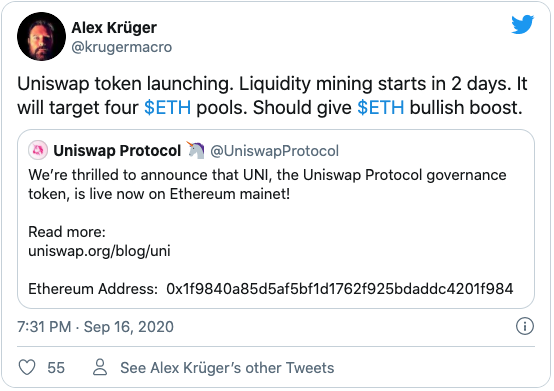Open the tweet info icon
The height and width of the screenshot is (391, 554).
pyautogui.click(x=525, y=326)
